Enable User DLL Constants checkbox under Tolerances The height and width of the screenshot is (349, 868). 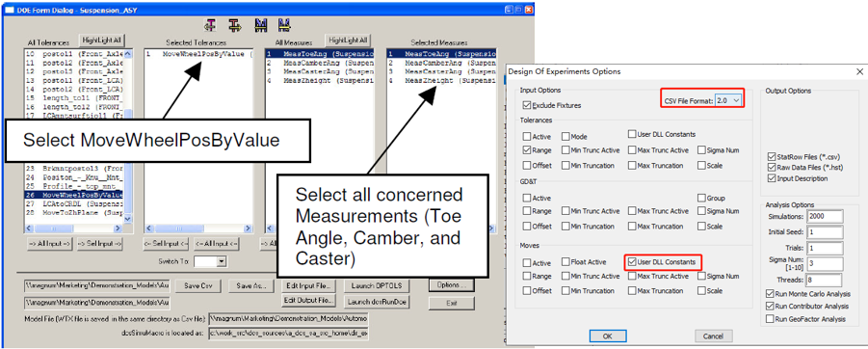click(632, 134)
